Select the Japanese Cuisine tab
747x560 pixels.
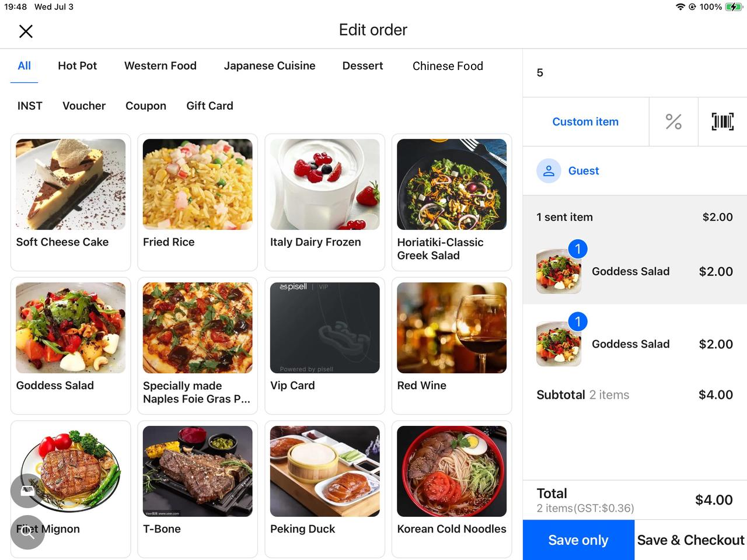point(269,66)
